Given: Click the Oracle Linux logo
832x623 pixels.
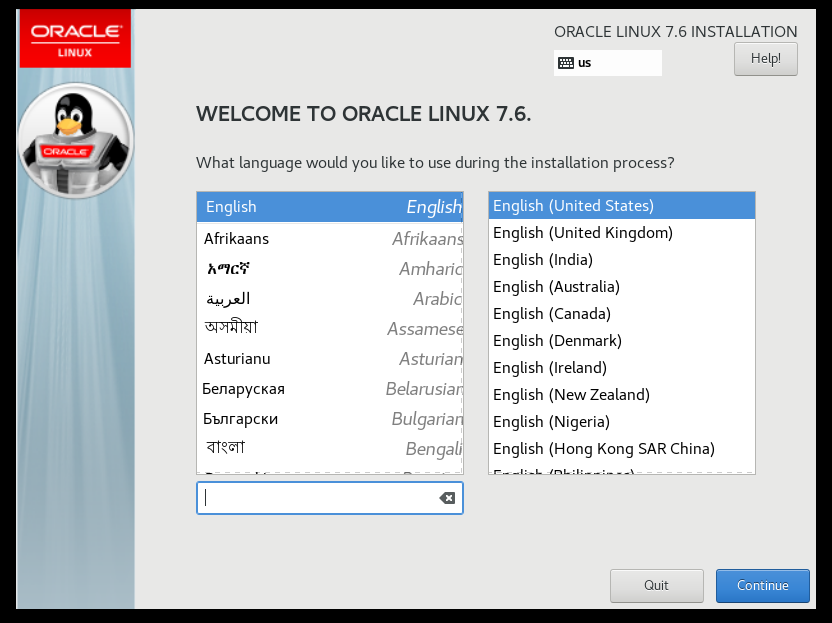Looking at the screenshot, I should pyautogui.click(x=75, y=39).
